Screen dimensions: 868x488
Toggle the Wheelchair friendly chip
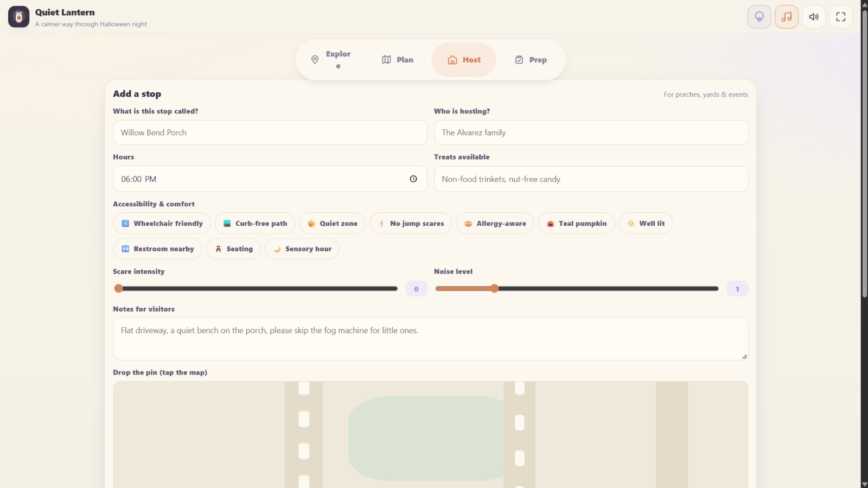[x=162, y=223]
